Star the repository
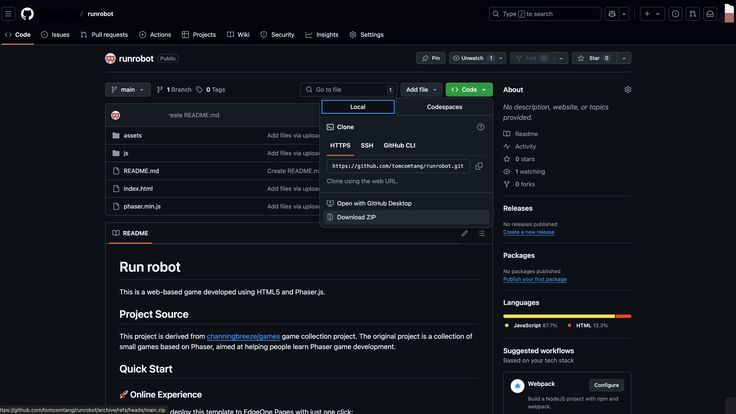 point(594,58)
